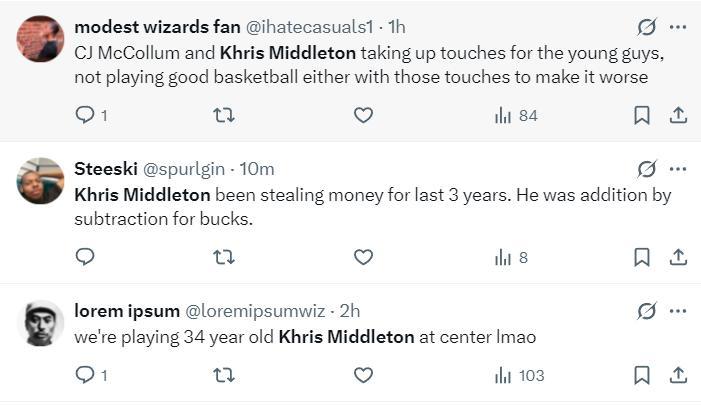View analytics showing 103 views
Viewport: 701px width, 406px height.
(x=519, y=375)
